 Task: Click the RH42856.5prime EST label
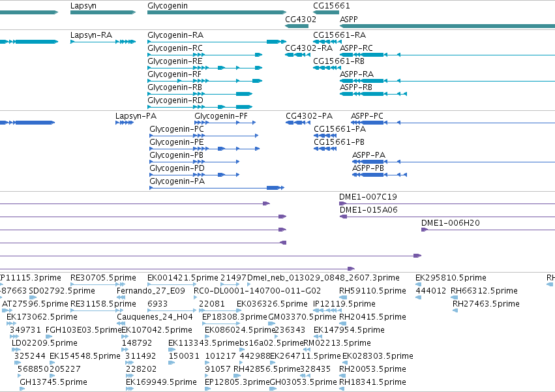click(x=267, y=370)
